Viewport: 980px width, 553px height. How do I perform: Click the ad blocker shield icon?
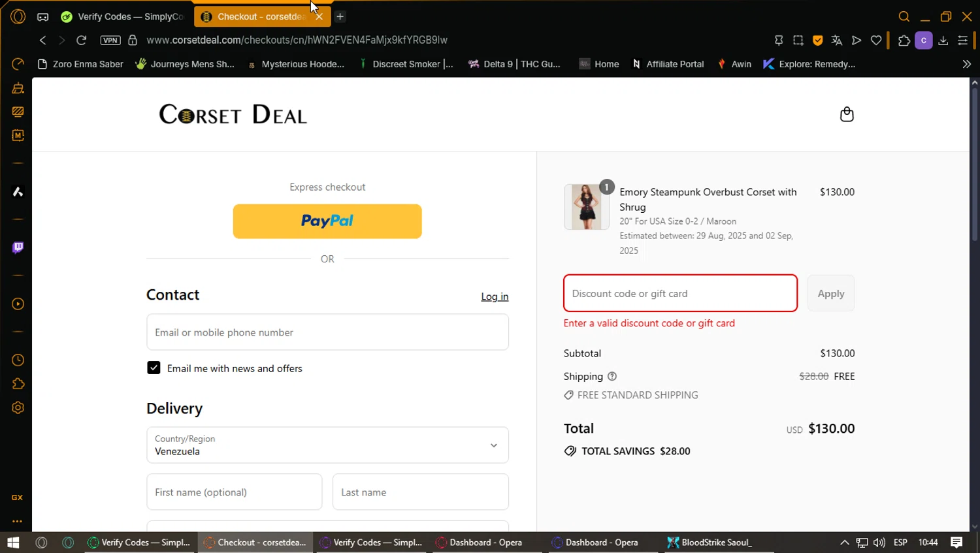(817, 40)
